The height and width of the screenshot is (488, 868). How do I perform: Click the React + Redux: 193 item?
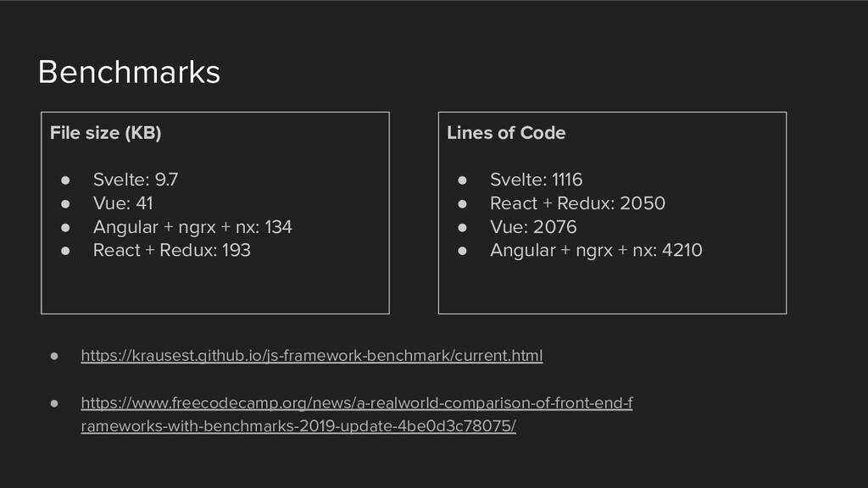(171, 250)
